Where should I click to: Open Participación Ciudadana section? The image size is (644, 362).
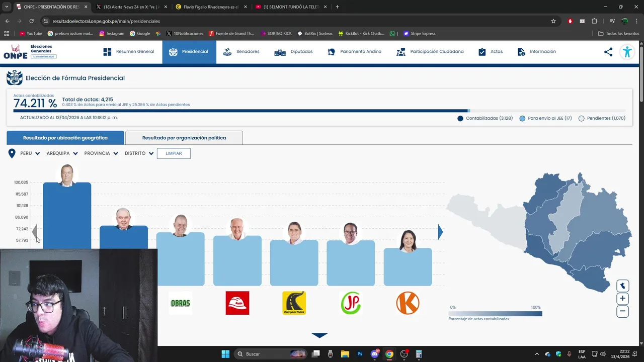(x=430, y=52)
